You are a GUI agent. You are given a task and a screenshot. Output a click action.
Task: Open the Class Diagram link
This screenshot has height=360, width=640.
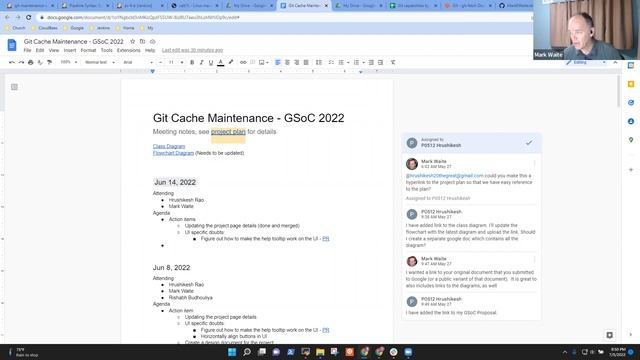[x=169, y=146]
